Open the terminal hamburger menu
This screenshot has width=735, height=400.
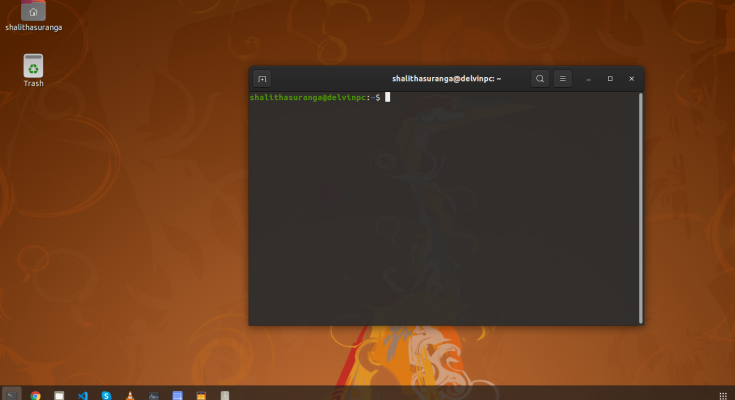click(x=563, y=78)
